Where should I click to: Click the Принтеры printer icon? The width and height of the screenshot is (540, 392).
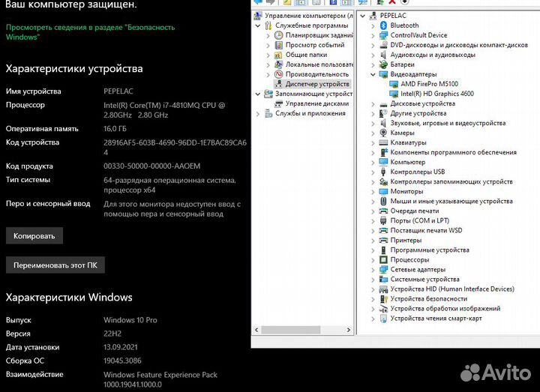[x=383, y=241]
